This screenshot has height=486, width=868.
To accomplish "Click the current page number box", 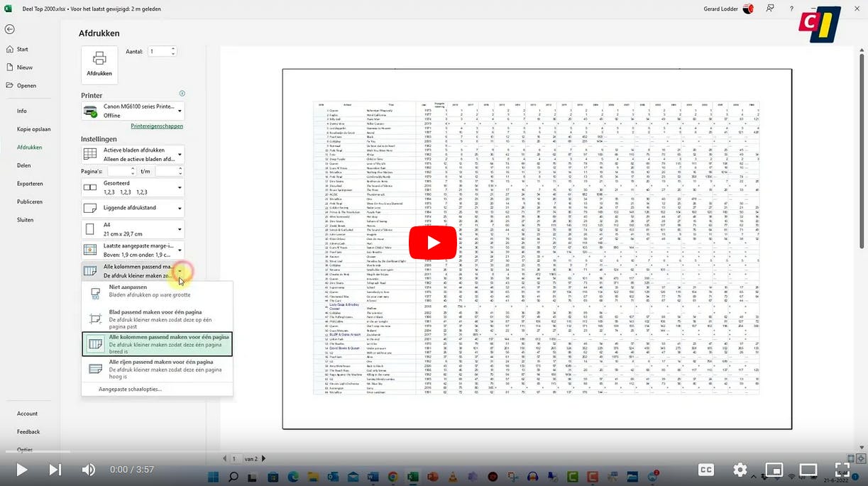I will coord(236,459).
